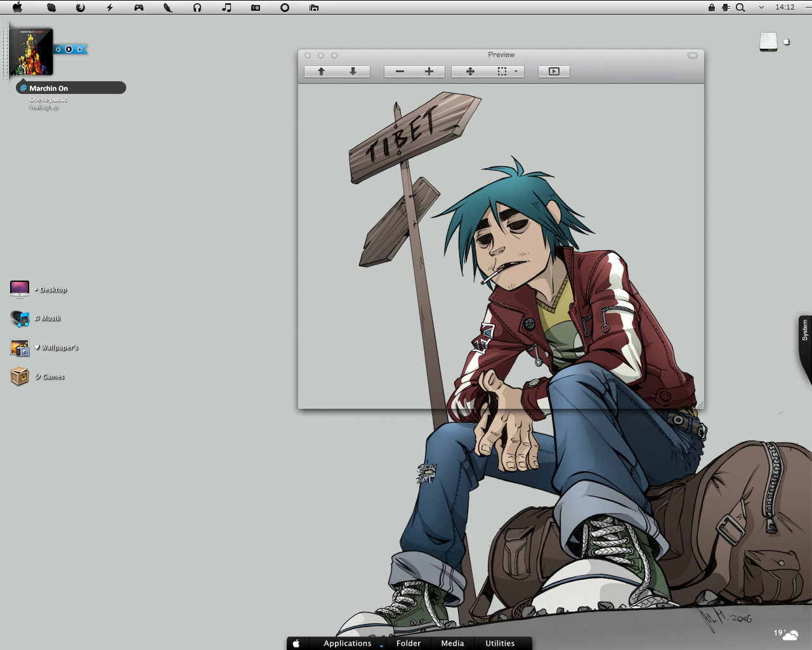Click the cloud-shaped icon in the top bar
The image size is (812, 650).
pos(51,8)
